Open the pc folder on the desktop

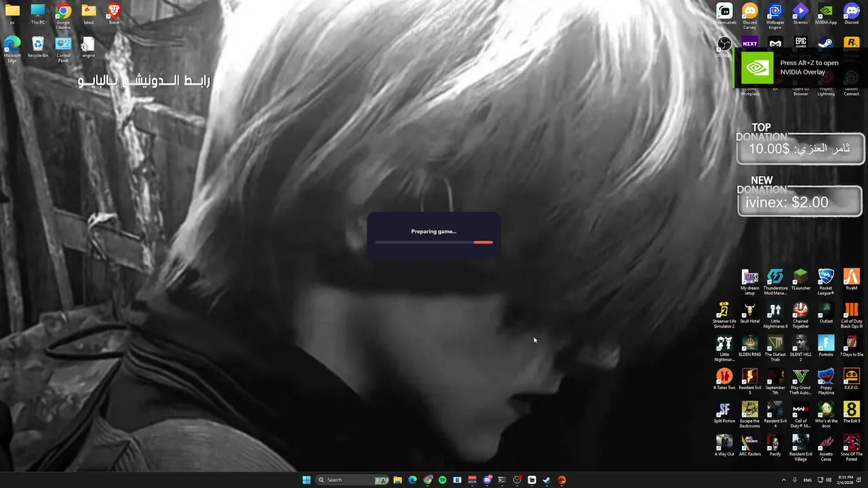[x=12, y=14]
